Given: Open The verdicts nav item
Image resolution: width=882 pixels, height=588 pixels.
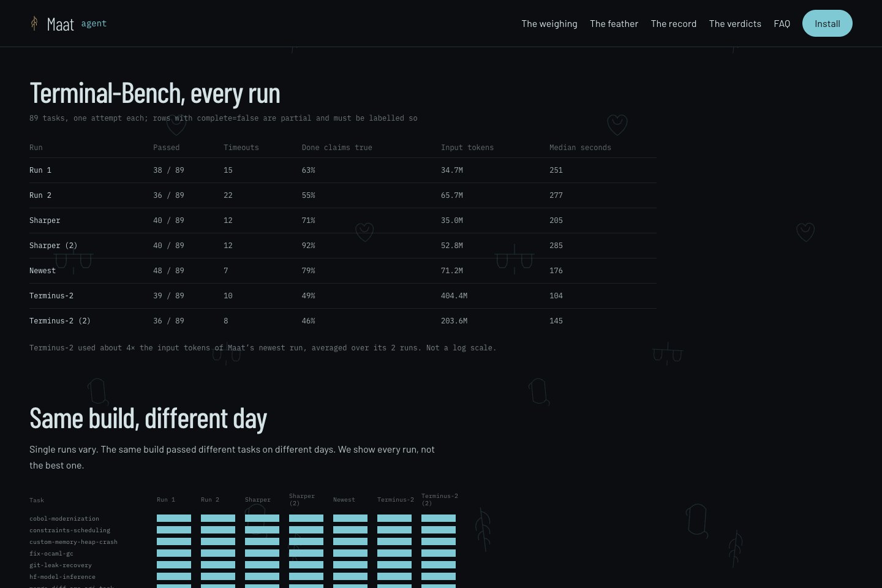Looking at the screenshot, I should pyautogui.click(x=735, y=23).
